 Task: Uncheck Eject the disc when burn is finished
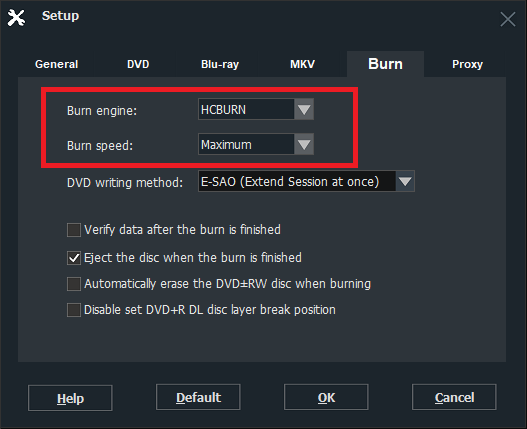[74, 258]
